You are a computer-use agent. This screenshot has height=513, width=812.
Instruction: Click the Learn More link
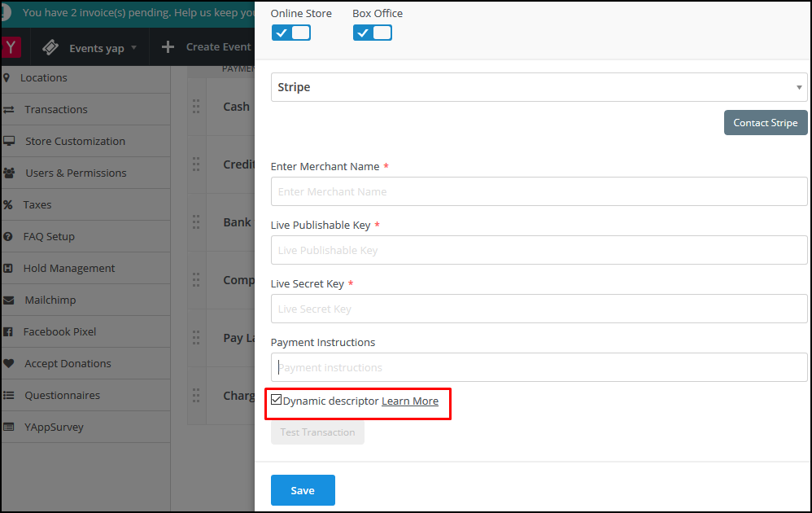(x=409, y=400)
